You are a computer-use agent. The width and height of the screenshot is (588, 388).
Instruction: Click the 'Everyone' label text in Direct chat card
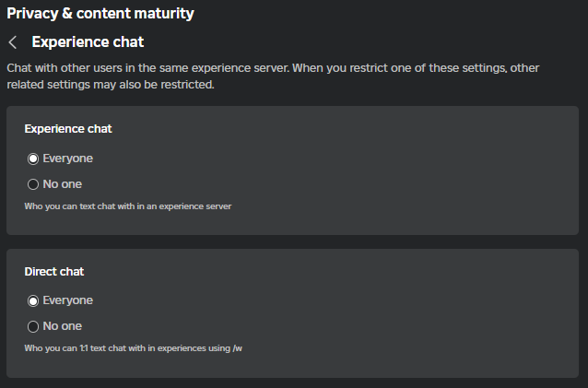(67, 300)
